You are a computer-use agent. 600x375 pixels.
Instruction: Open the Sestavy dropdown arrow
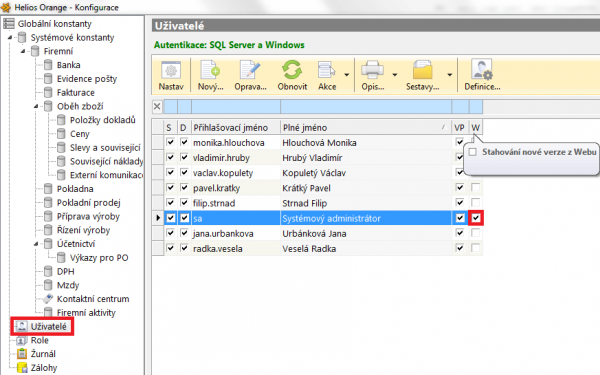point(450,75)
